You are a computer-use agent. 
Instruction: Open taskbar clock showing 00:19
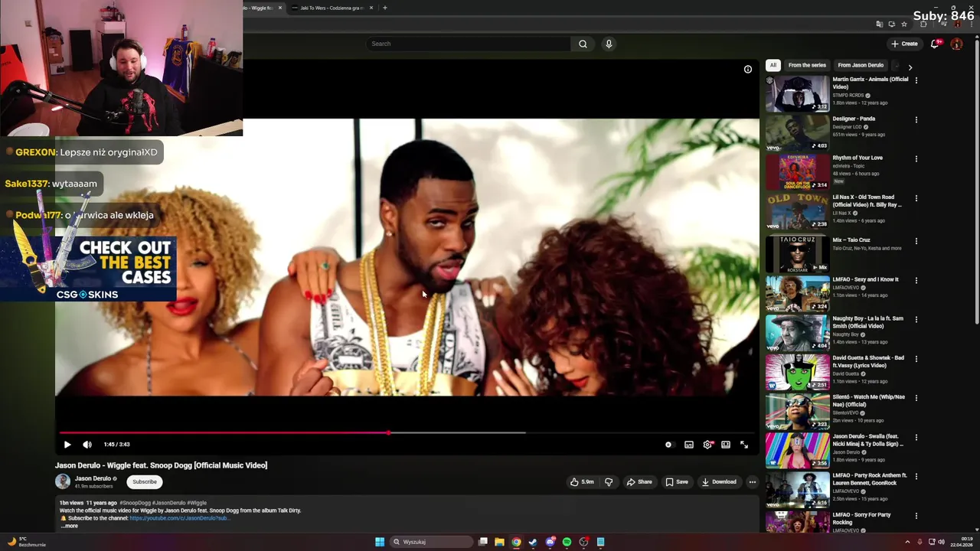961,542
